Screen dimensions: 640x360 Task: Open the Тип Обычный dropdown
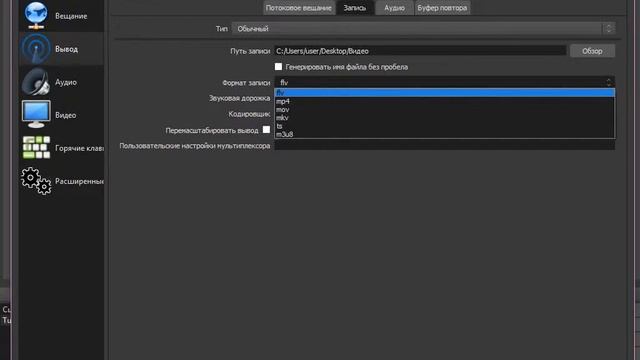[x=423, y=29]
